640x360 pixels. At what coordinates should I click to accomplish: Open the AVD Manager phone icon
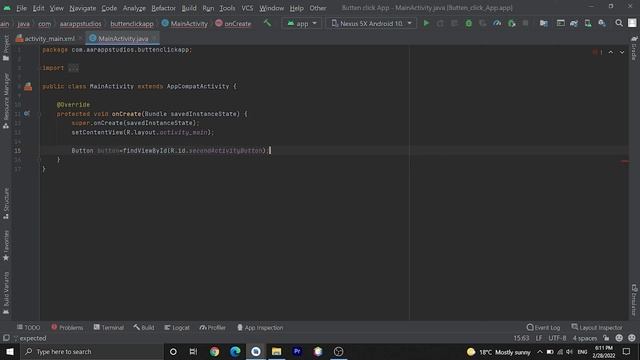[x=588, y=23]
